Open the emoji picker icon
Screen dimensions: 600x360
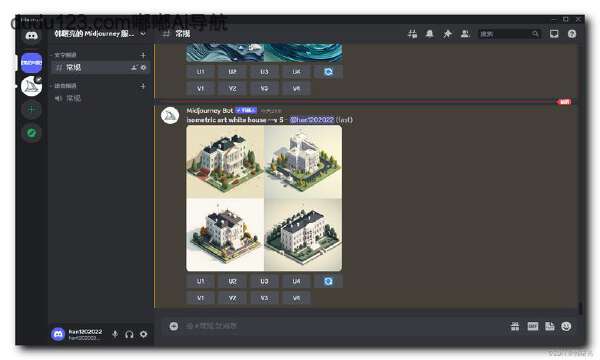click(566, 326)
